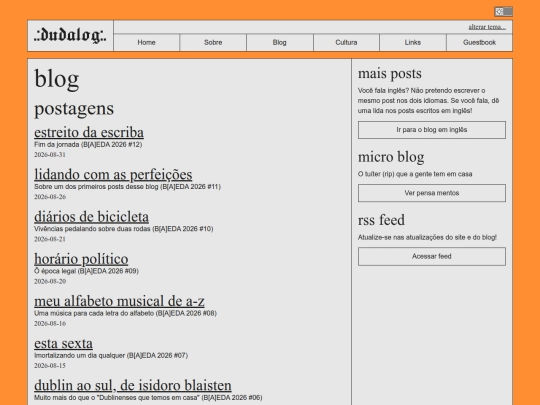The width and height of the screenshot is (540, 405).
Task: Open post 'lidando com as perfeições'
Action: [113, 175]
